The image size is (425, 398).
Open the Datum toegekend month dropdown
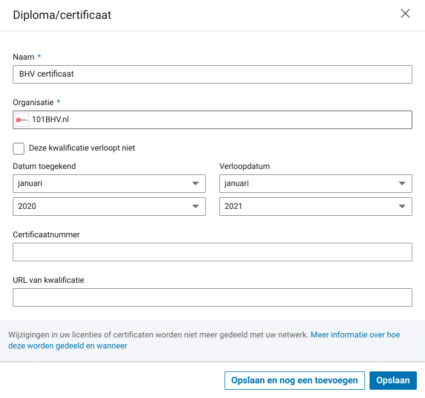tap(109, 183)
